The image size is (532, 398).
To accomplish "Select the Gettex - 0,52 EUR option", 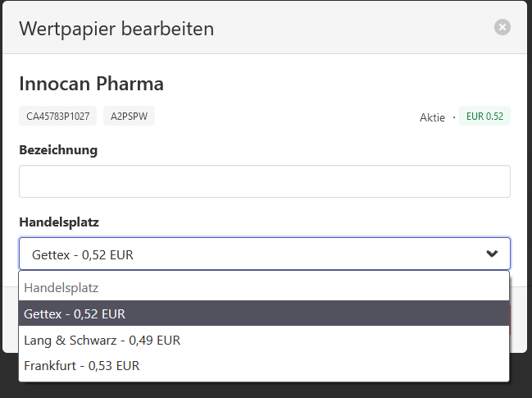I will [264, 313].
